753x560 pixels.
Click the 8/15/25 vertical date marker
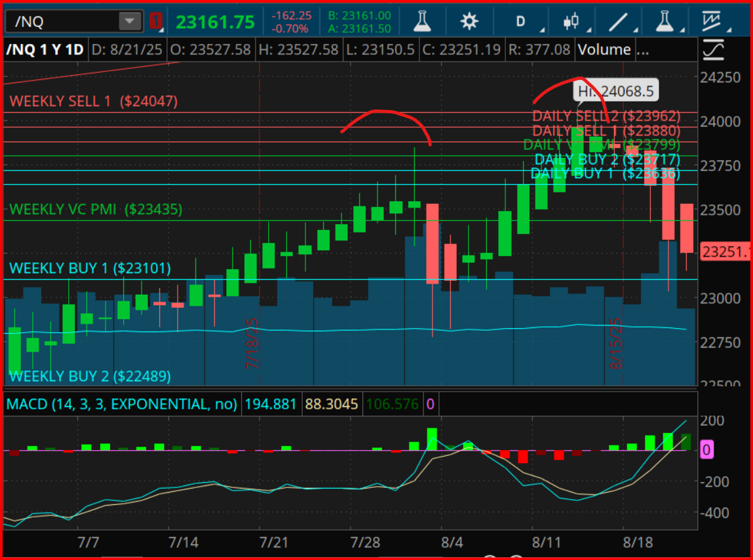pos(615,344)
